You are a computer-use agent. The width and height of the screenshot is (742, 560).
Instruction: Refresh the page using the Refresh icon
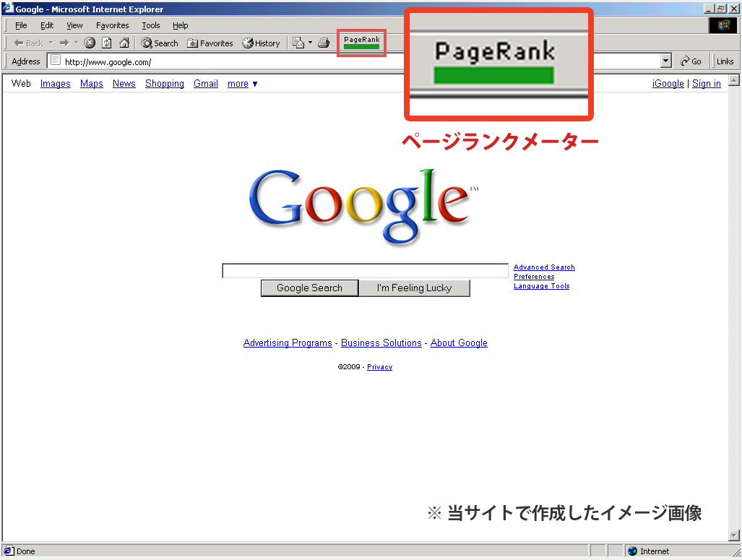107,43
